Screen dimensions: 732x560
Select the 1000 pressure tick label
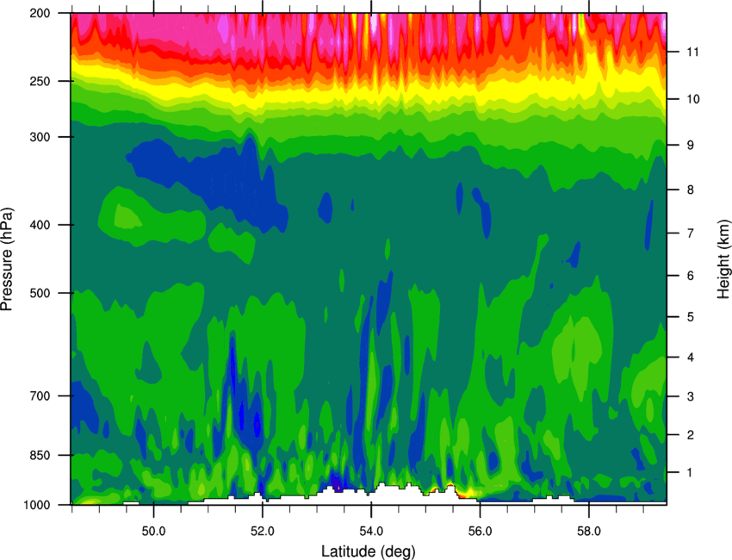point(37,505)
